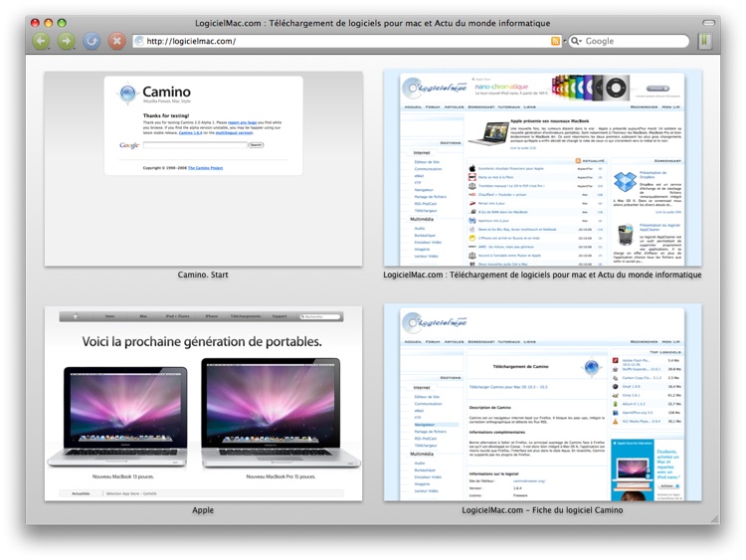The image size is (746, 560).
Task: Go forward with the green forward arrow
Action: coord(67,41)
